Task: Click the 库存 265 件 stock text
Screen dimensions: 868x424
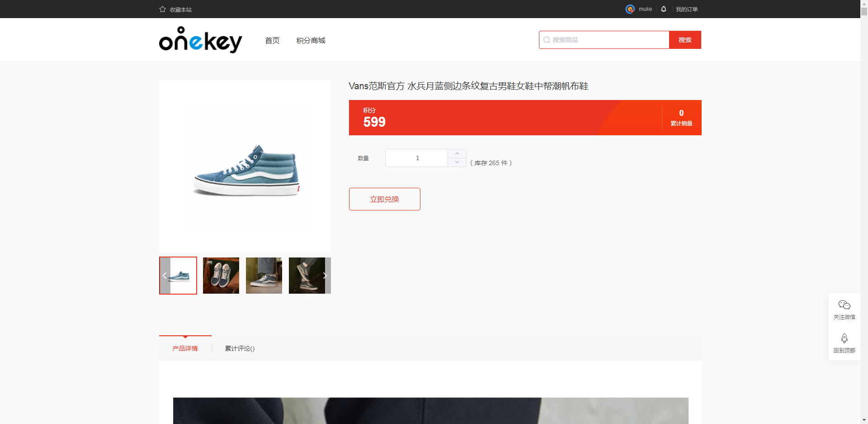Action: (491, 163)
